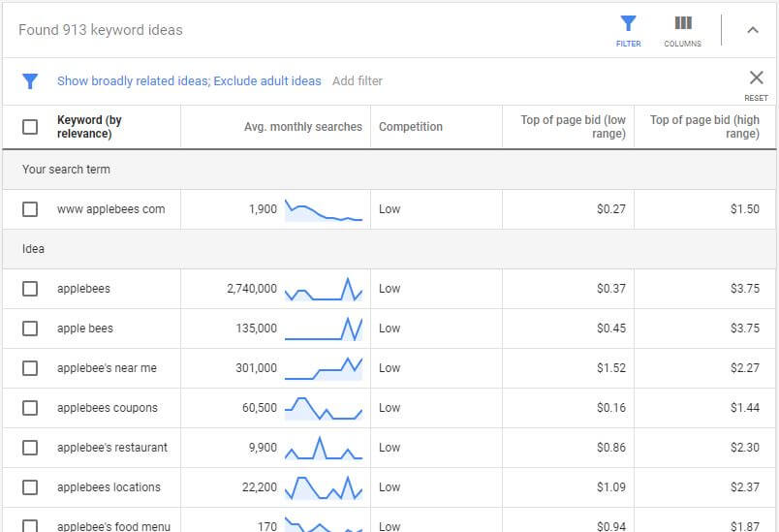Viewport: 779px width, 532px height.
Task: Tick the applebee's food menu checkbox
Action: (x=30, y=525)
